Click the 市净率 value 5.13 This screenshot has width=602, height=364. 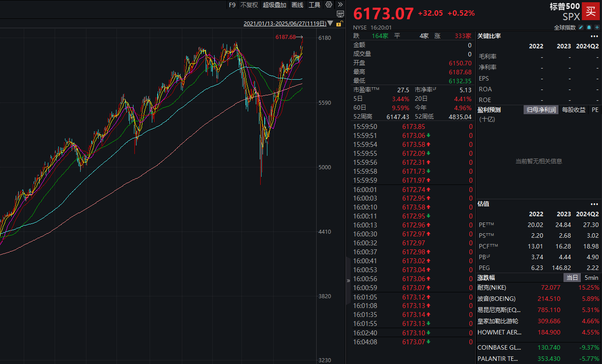[x=465, y=90]
